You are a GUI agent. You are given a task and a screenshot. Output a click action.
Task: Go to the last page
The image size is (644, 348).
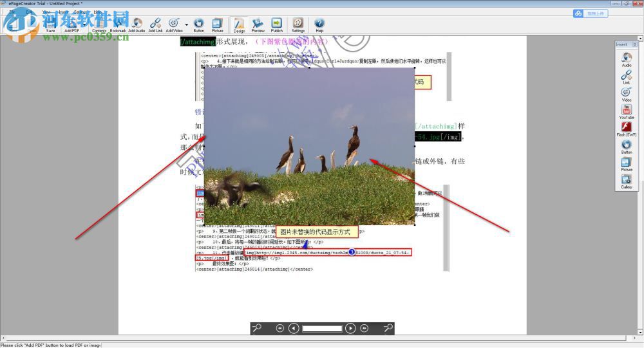coord(365,328)
